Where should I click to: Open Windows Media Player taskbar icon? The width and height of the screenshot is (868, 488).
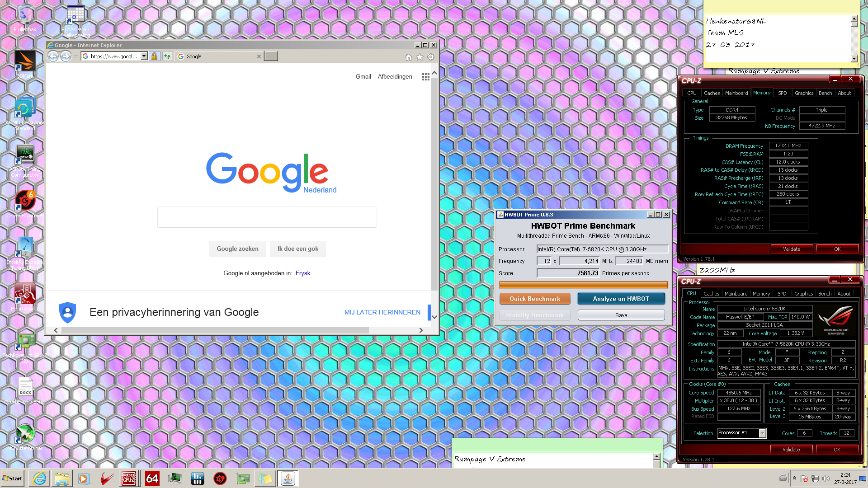coord(84,479)
